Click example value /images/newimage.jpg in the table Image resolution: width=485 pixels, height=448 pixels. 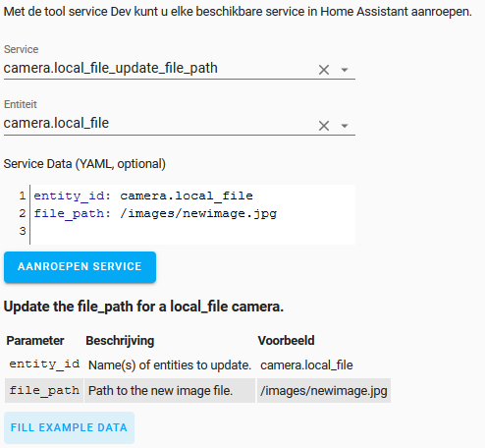click(324, 391)
